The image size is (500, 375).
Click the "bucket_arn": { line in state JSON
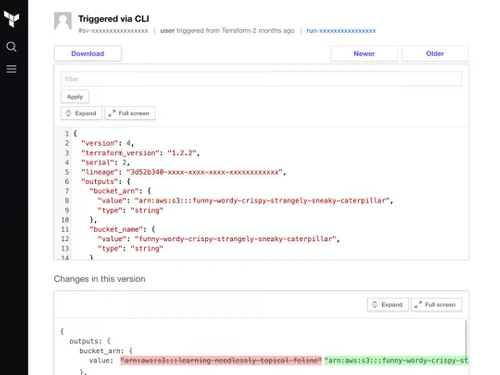120,191
